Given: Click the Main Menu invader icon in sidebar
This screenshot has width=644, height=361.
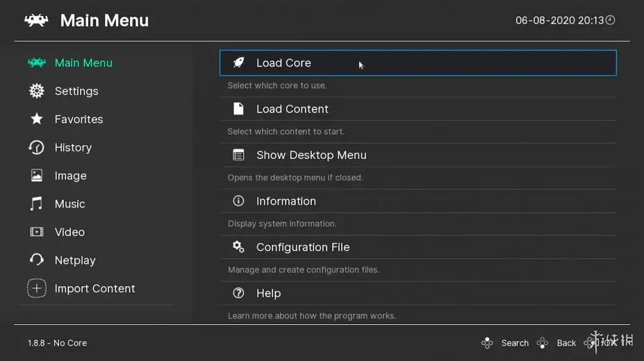Looking at the screenshot, I should [37, 62].
